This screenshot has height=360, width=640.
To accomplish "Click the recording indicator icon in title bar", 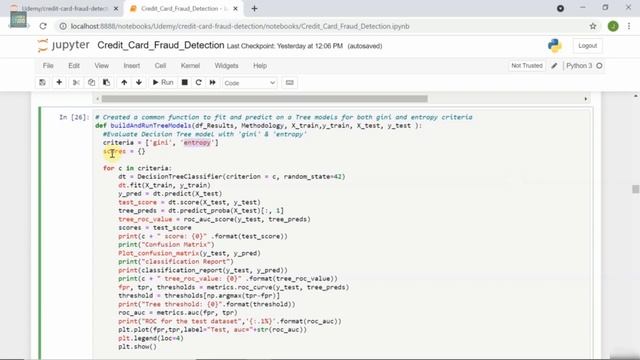I will [560, 8].
